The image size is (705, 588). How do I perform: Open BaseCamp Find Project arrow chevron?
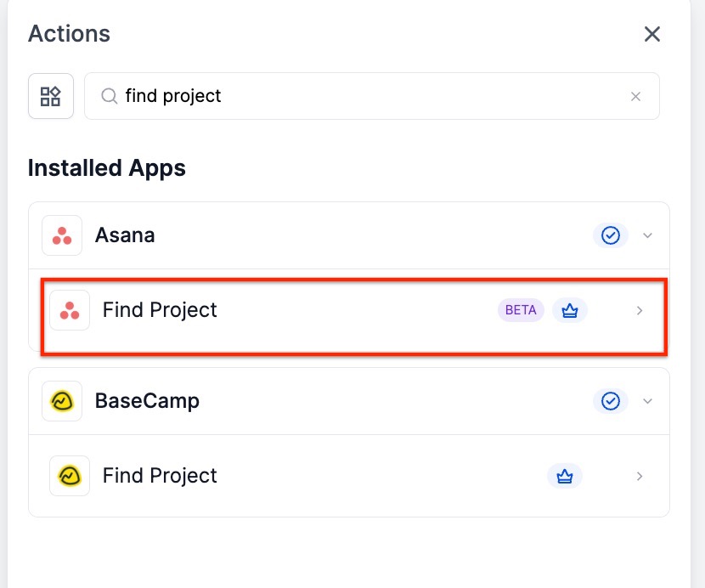[x=640, y=476]
